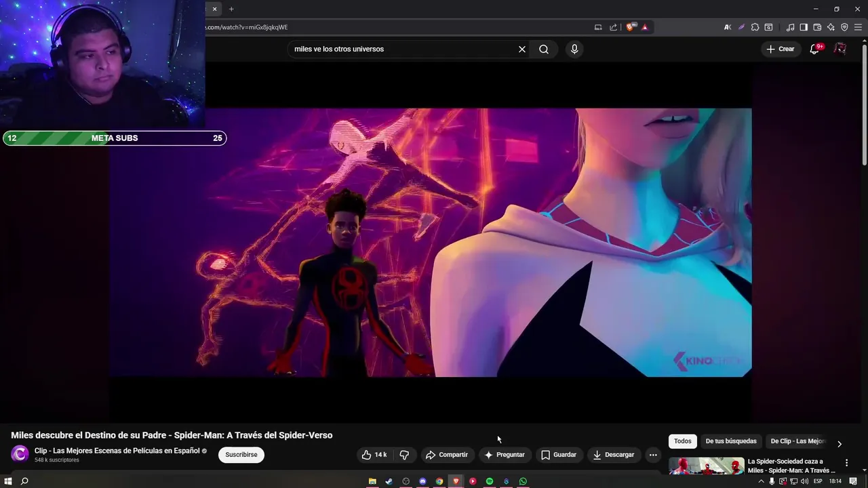Click the tab search window icon
The image size is (868, 488).
[x=768, y=27]
